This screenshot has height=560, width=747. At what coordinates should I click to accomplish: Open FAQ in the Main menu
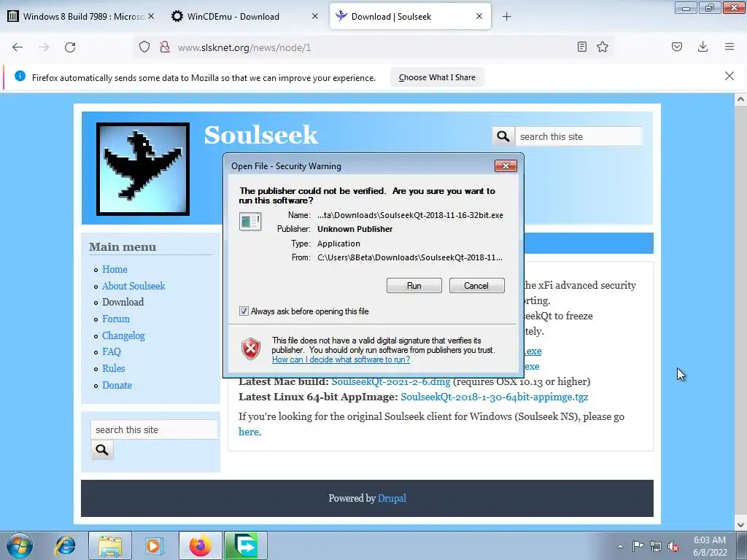(112, 352)
